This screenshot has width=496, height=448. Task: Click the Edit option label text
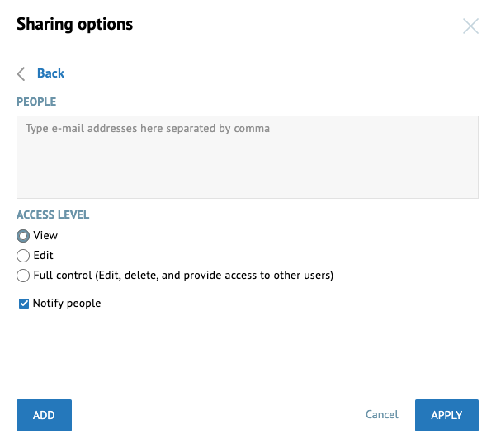point(44,255)
